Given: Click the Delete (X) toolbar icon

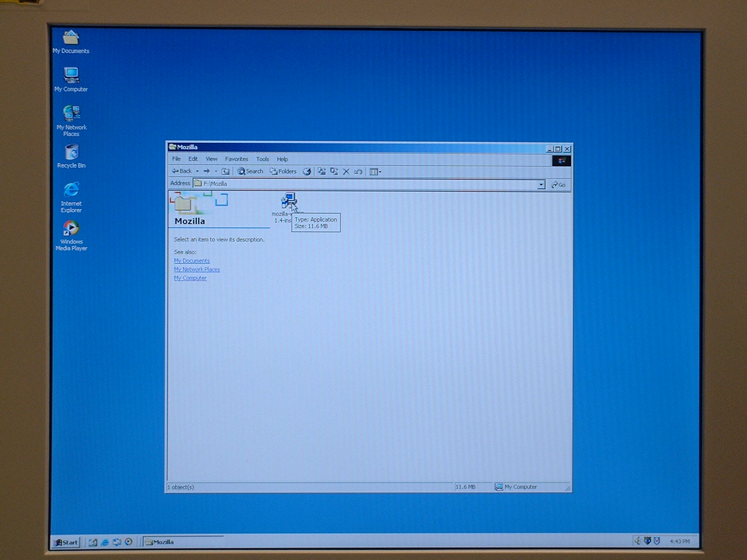Looking at the screenshot, I should pyautogui.click(x=346, y=172).
